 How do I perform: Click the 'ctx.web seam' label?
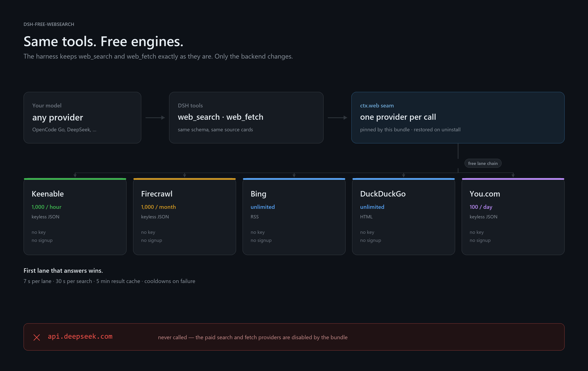click(x=377, y=106)
